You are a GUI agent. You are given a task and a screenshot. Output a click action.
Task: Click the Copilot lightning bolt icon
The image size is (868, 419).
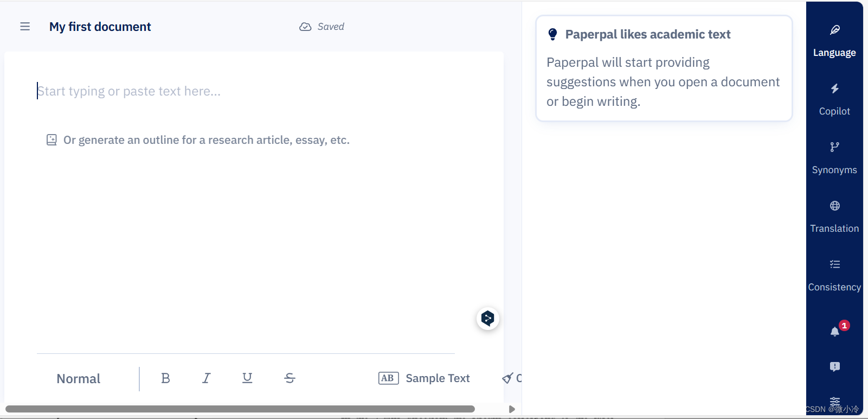pyautogui.click(x=835, y=88)
